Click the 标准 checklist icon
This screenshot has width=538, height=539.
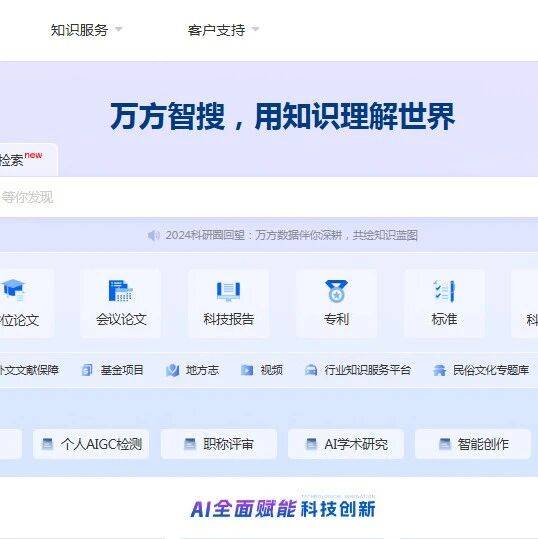click(444, 291)
